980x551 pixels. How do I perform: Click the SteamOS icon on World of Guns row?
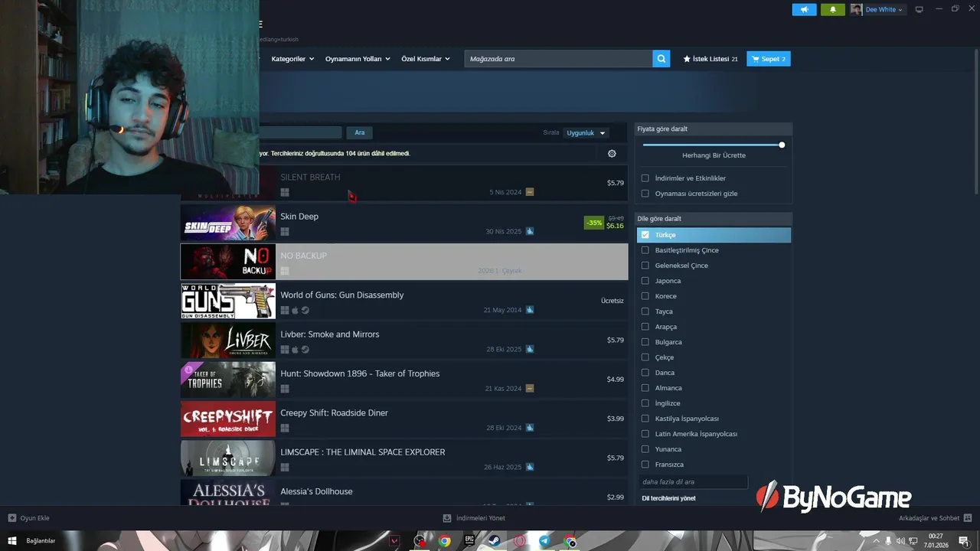(x=305, y=310)
